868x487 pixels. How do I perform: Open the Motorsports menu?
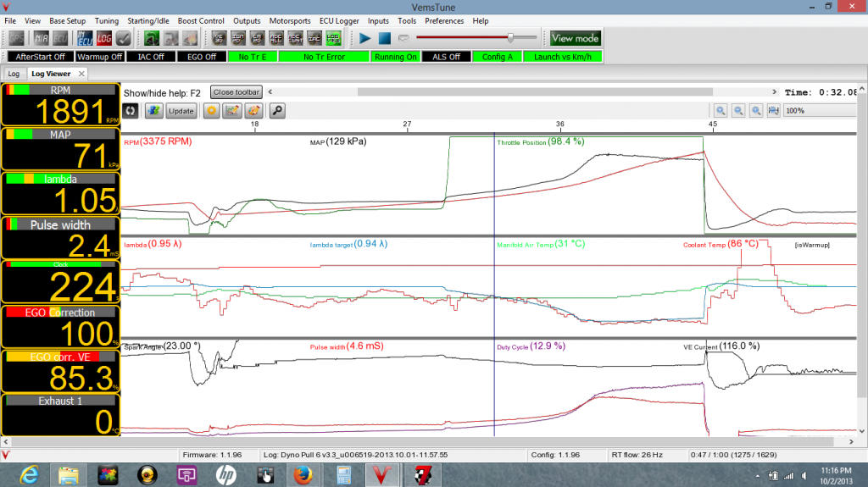pos(290,20)
